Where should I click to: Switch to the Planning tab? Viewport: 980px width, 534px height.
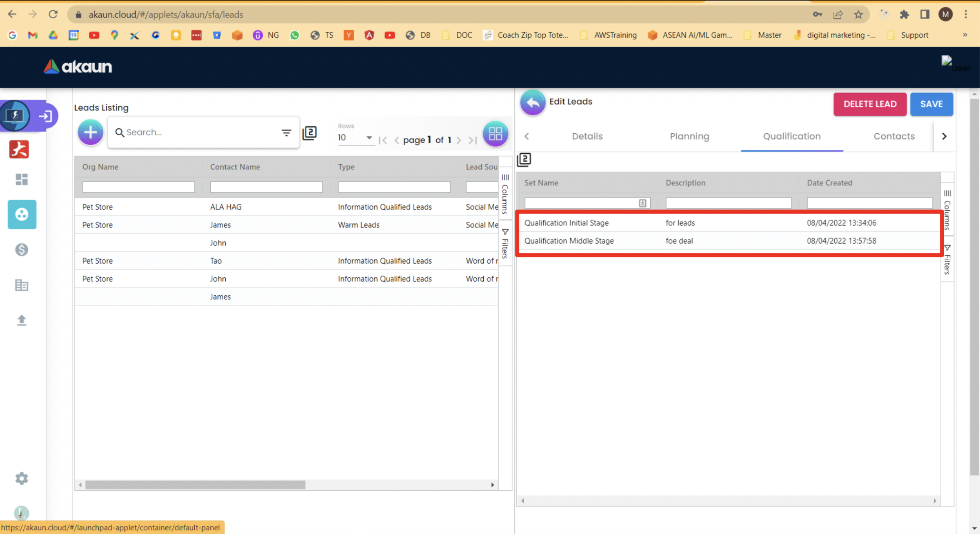pos(689,136)
